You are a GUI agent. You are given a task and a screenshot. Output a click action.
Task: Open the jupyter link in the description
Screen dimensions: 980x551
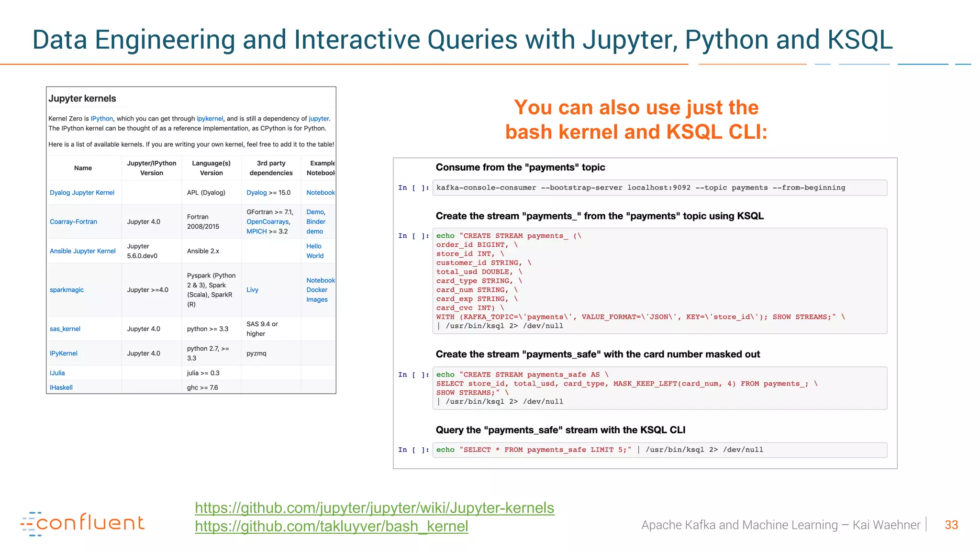pos(319,119)
